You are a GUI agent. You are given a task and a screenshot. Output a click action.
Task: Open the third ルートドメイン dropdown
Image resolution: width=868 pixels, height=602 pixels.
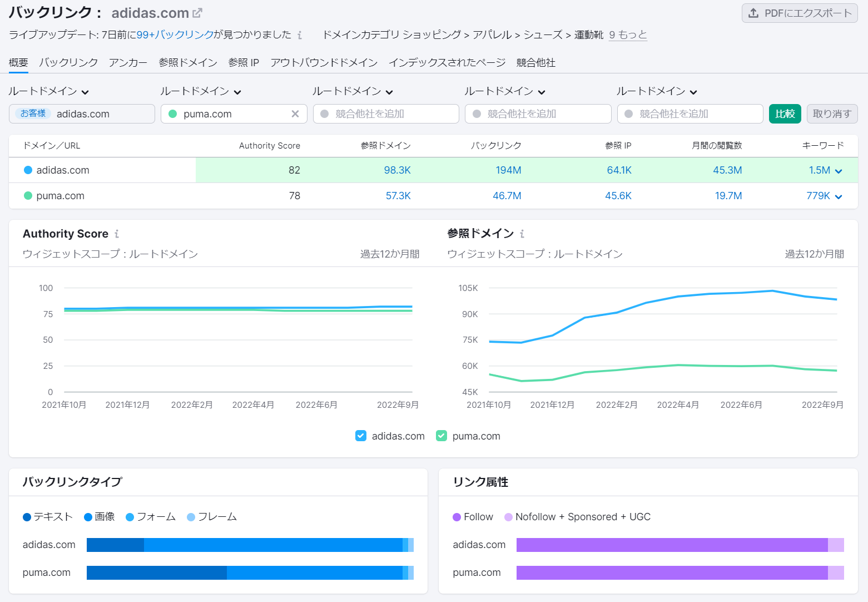coord(353,91)
